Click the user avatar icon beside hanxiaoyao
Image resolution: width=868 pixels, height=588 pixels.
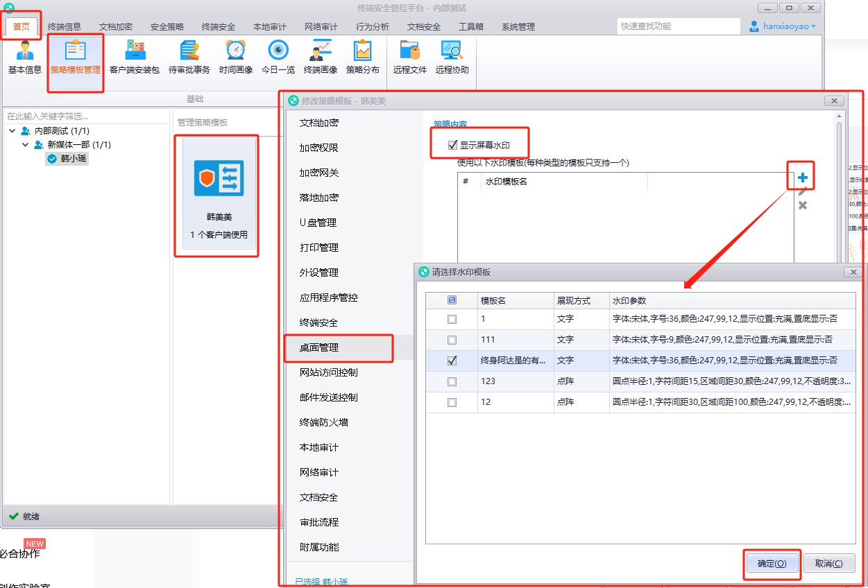(755, 26)
